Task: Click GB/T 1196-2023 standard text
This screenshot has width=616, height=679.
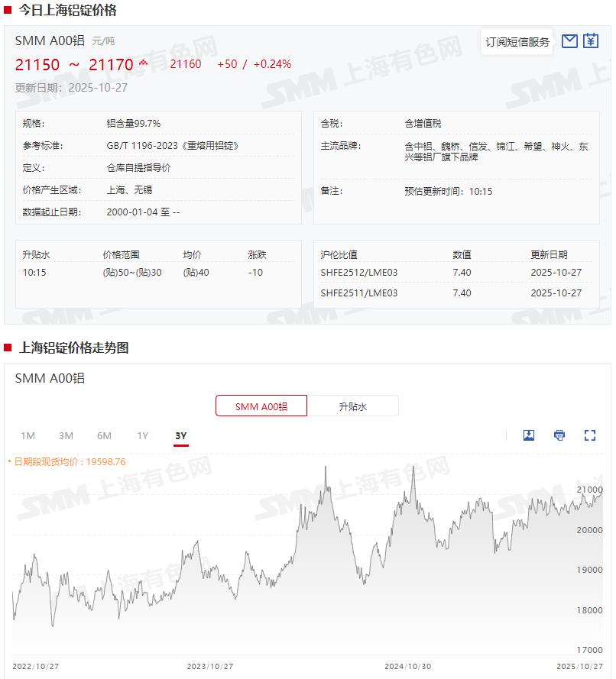Action: click(173, 145)
